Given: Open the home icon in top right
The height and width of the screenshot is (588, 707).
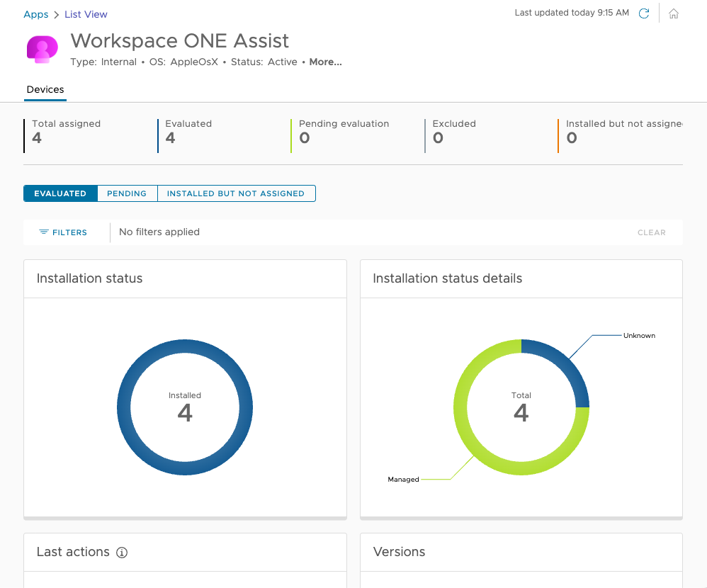Looking at the screenshot, I should pos(674,13).
